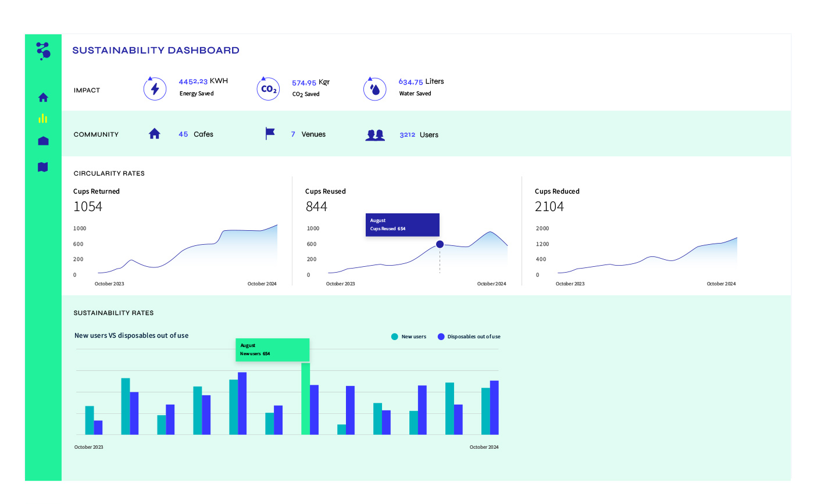
Task: Click the Cups Reduced line chart area
Action: (647, 255)
